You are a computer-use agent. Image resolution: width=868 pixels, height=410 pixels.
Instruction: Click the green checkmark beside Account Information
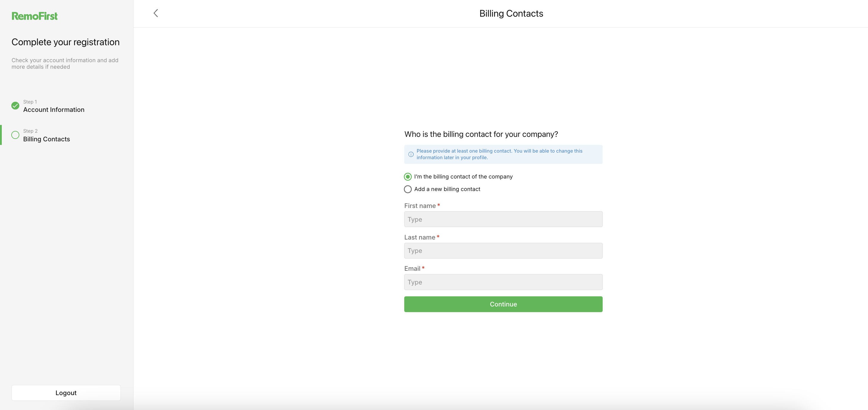coord(15,106)
